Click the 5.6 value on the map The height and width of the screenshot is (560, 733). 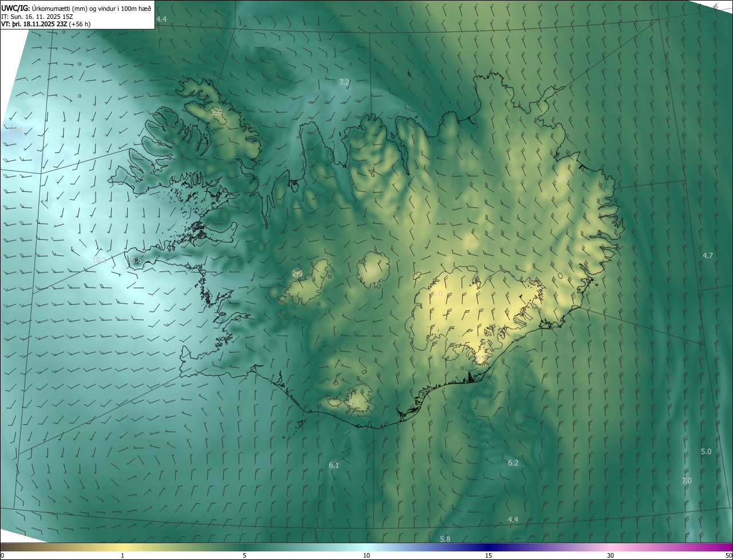coord(136,261)
